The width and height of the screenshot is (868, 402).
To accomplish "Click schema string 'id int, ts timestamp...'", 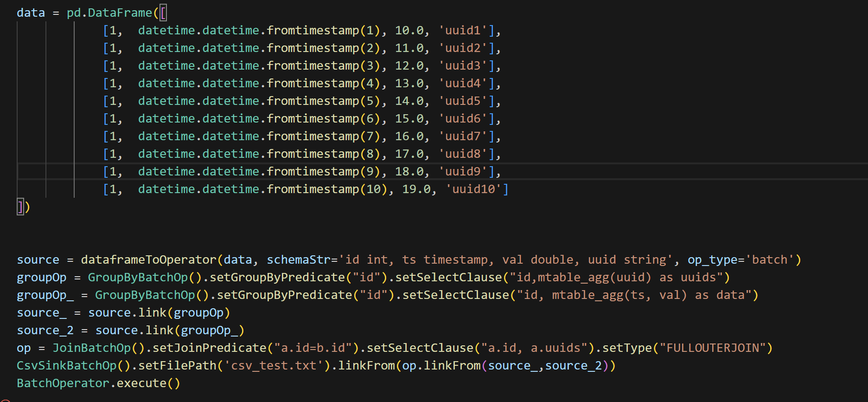I will pos(506,260).
